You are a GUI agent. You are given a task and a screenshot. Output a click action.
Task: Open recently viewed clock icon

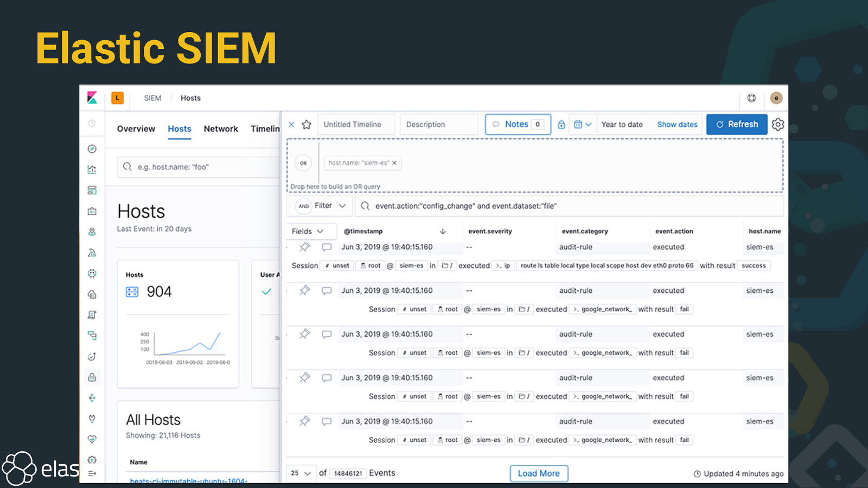coord(92,124)
